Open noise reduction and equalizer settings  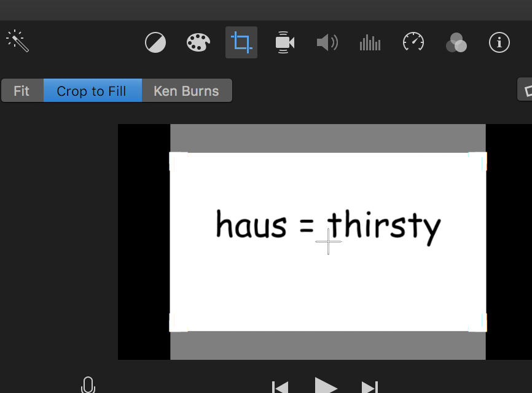click(x=370, y=43)
